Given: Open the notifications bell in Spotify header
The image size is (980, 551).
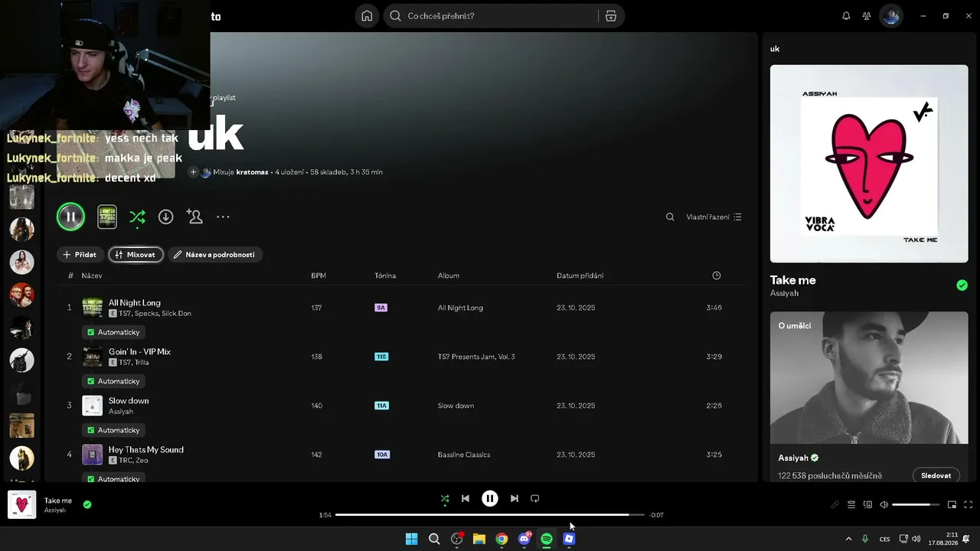Looking at the screenshot, I should click(x=846, y=16).
